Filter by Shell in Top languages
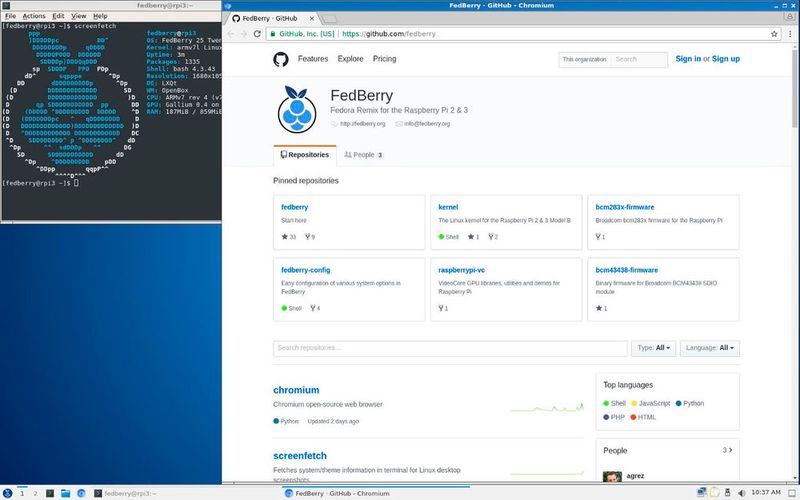The height and width of the screenshot is (500, 800). [614, 403]
